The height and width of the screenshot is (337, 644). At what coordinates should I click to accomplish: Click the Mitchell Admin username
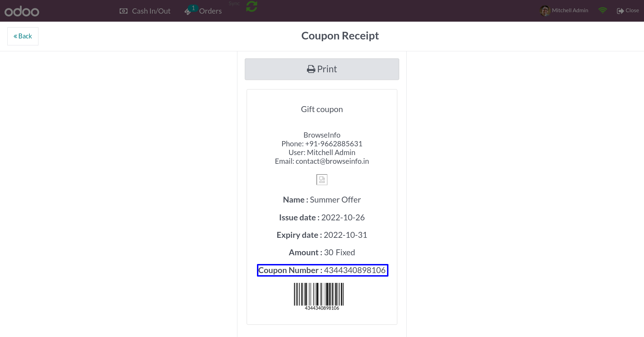(570, 10)
